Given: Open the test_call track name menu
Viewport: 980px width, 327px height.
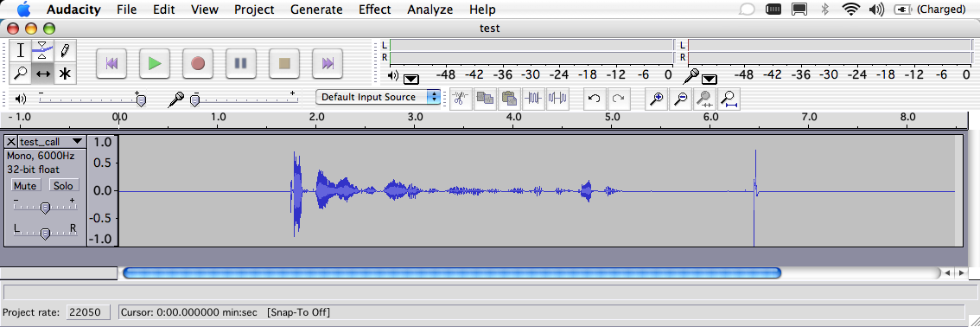Looking at the screenshot, I should tap(51, 141).
